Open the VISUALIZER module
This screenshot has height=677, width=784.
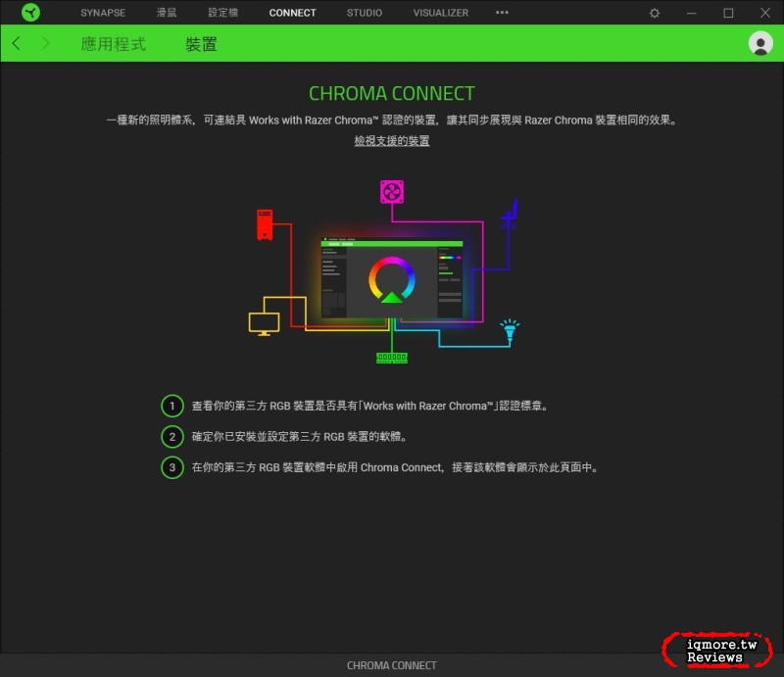[x=440, y=13]
